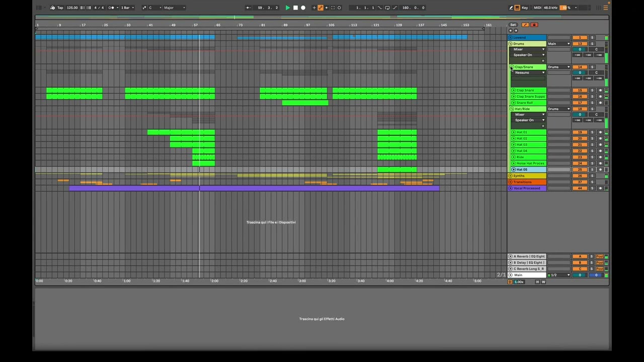Deactivate track 44 Vocal Processed activator
This screenshot has height=362, width=644.
(x=580, y=188)
